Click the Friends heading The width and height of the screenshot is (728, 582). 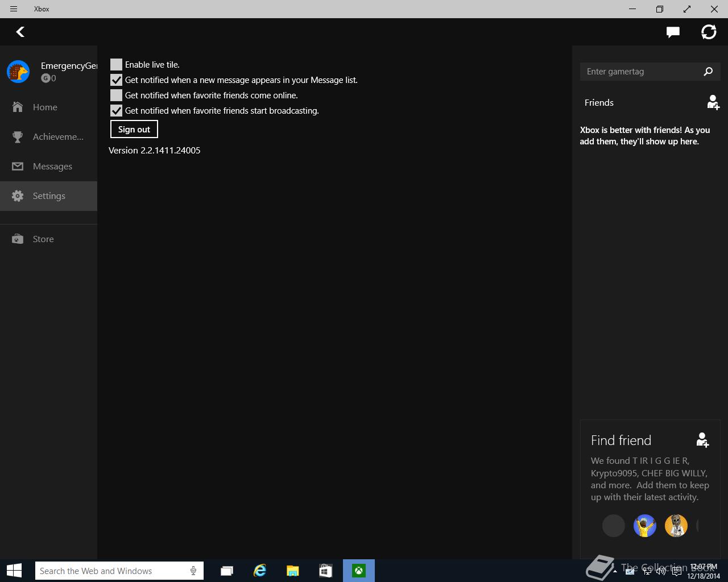click(599, 102)
